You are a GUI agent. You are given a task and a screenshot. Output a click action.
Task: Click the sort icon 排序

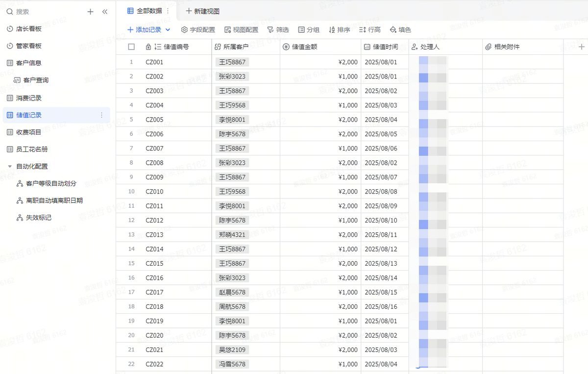point(332,30)
